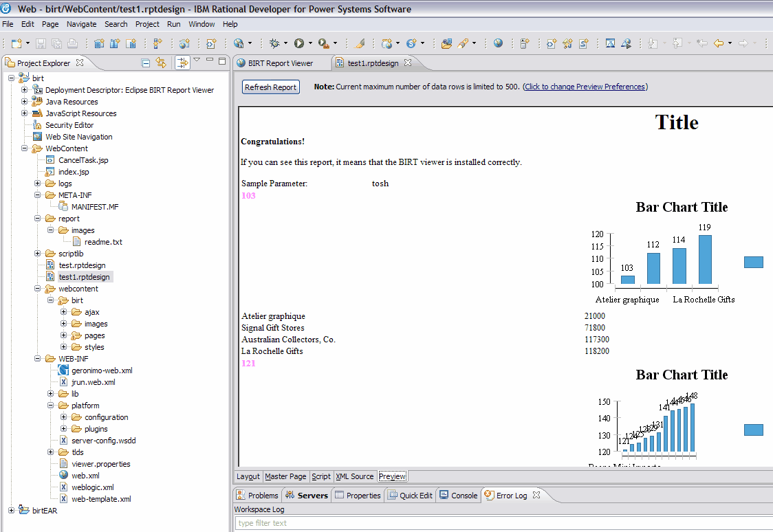Click the globe icon next to web.xml

click(63, 476)
